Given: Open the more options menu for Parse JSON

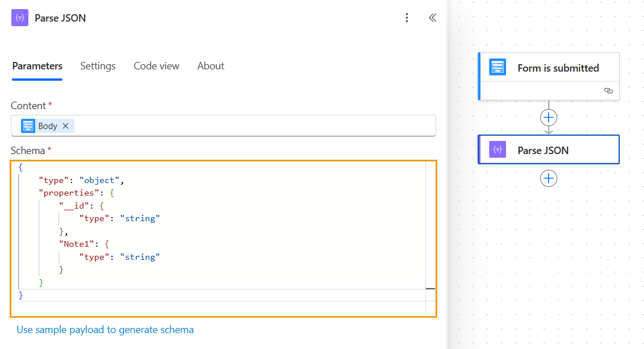Looking at the screenshot, I should [407, 18].
